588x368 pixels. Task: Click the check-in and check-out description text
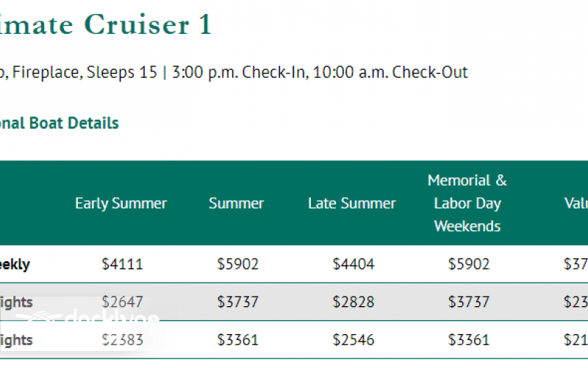coord(234,72)
